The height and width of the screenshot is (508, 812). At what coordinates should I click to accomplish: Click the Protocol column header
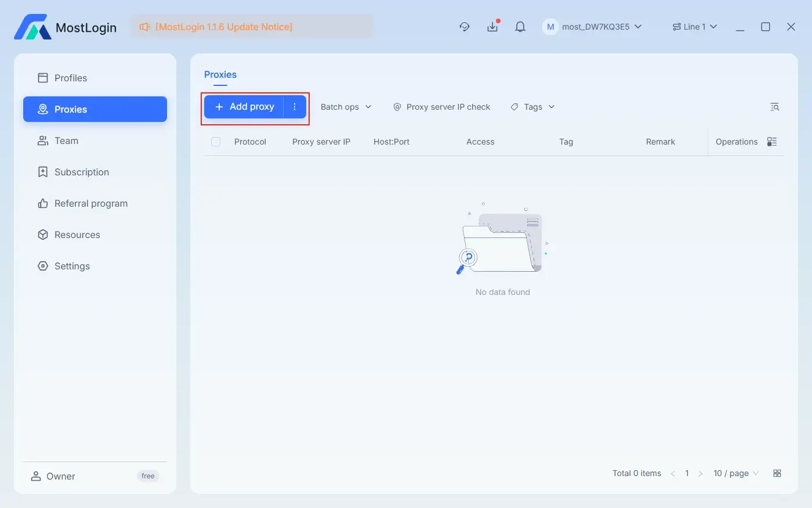pos(250,142)
